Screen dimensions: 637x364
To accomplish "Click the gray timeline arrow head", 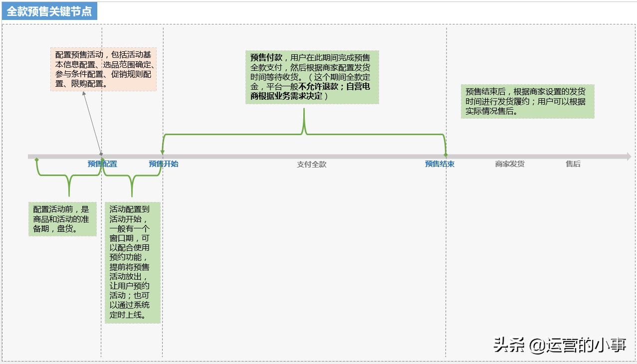I will [628, 157].
